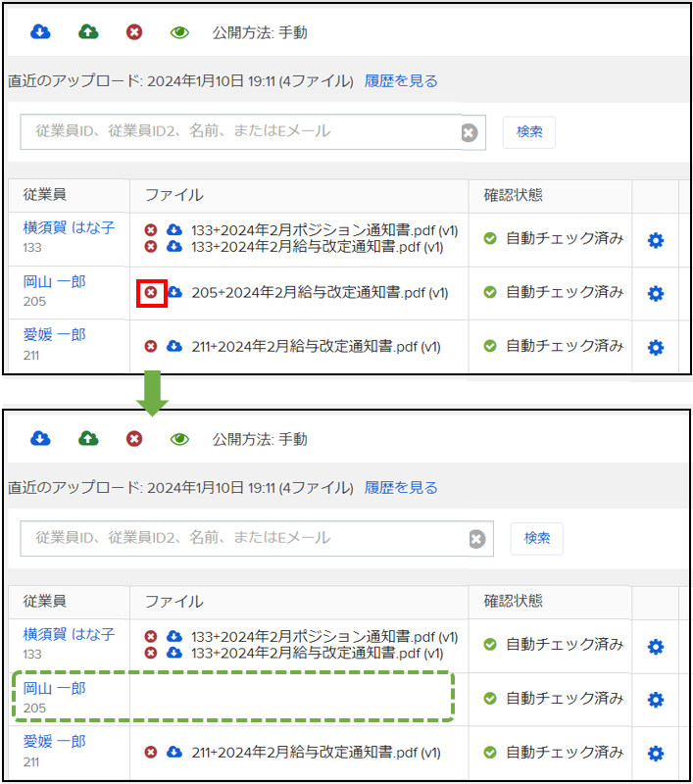The width and height of the screenshot is (693, 784).
Task: Clear the search field in lower panel
Action: [477, 540]
